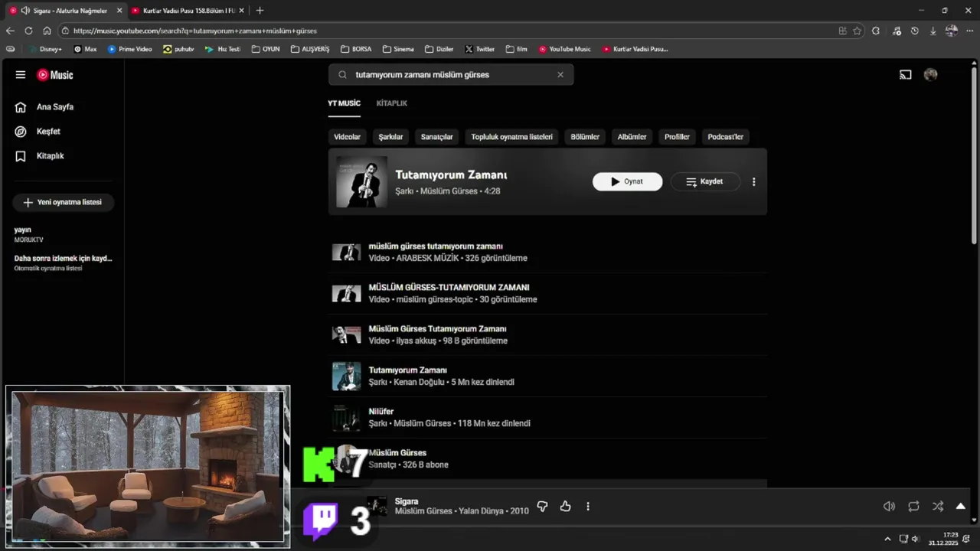
Task: Filter results by Profiller chip
Action: coord(677,137)
